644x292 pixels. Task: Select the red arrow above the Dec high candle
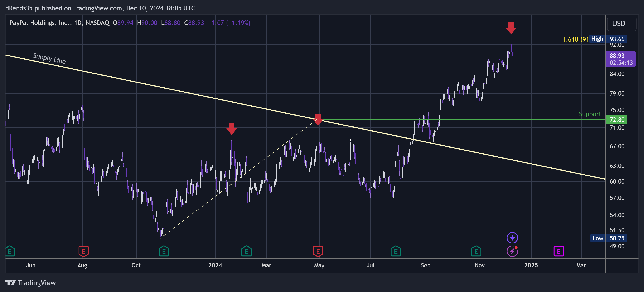[511, 28]
